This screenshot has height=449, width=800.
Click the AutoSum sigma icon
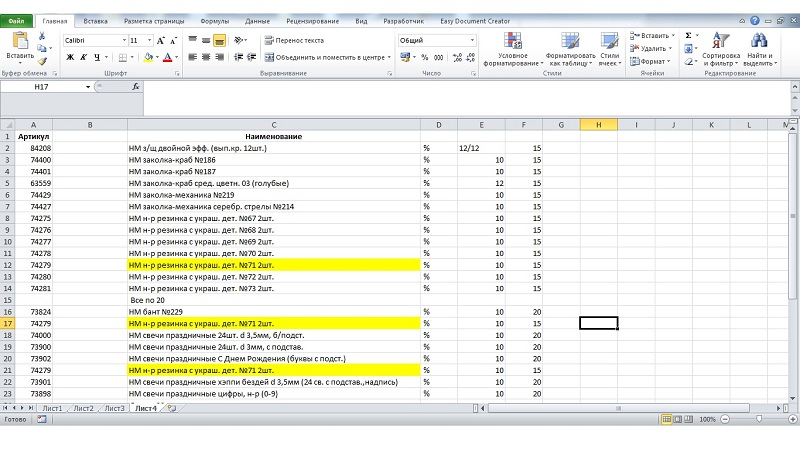click(x=688, y=35)
